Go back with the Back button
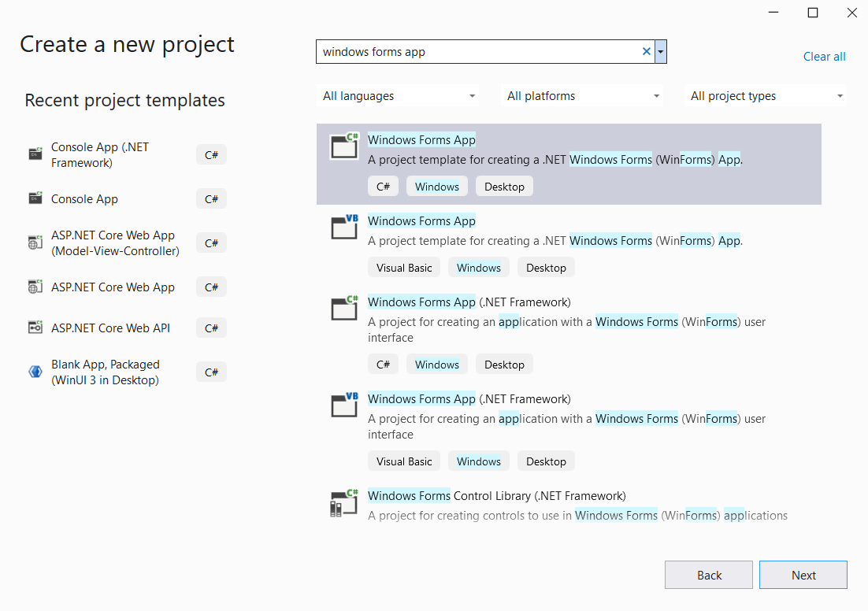Screen dimensions: 868x611 point(709,575)
